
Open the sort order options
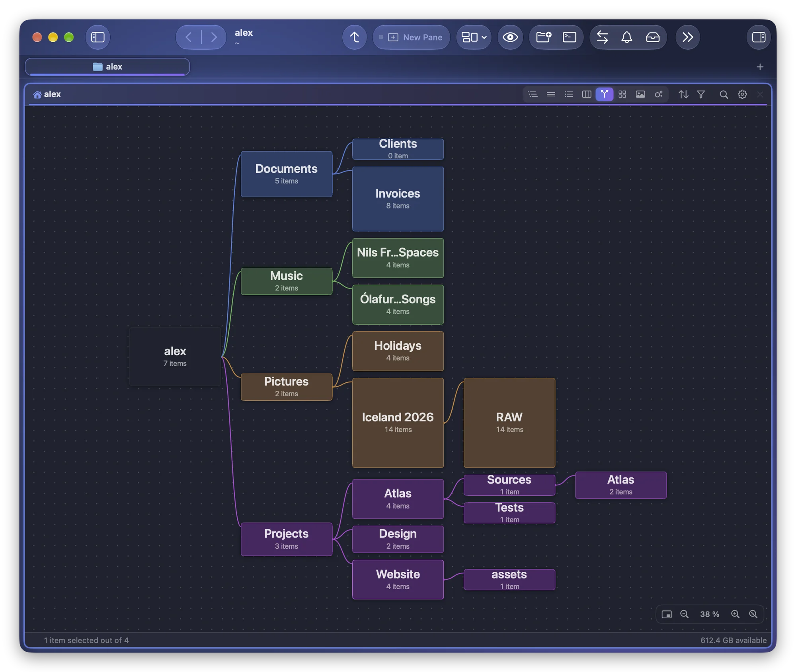(683, 94)
